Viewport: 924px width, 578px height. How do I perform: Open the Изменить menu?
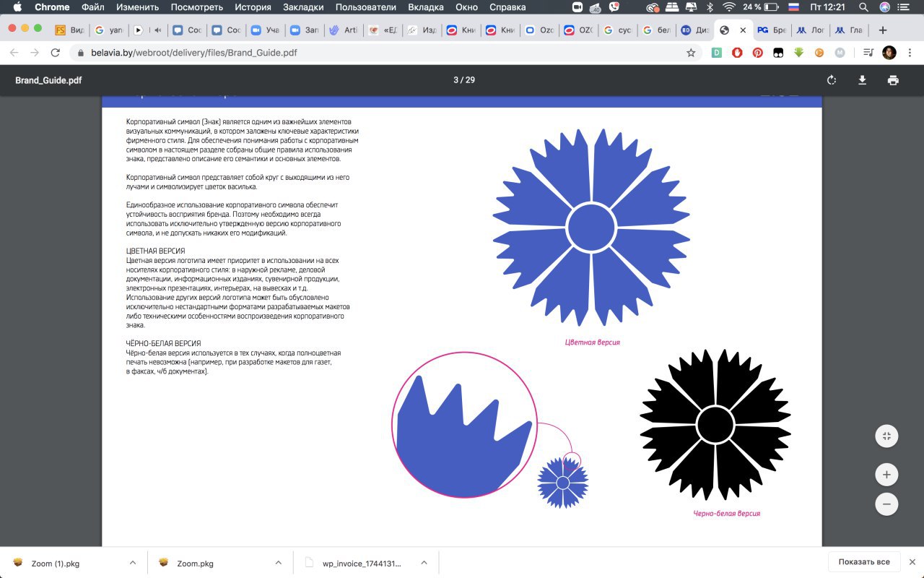[x=137, y=7]
